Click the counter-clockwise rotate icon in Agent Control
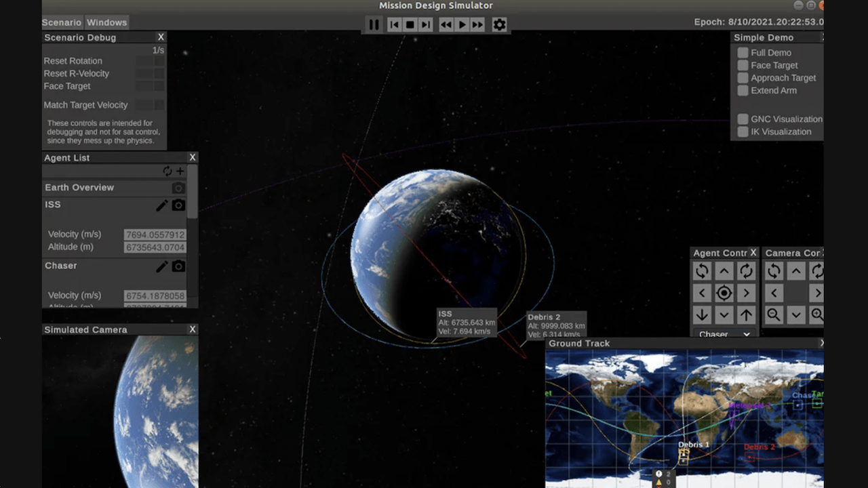Viewport: 868px width, 488px height. point(702,270)
